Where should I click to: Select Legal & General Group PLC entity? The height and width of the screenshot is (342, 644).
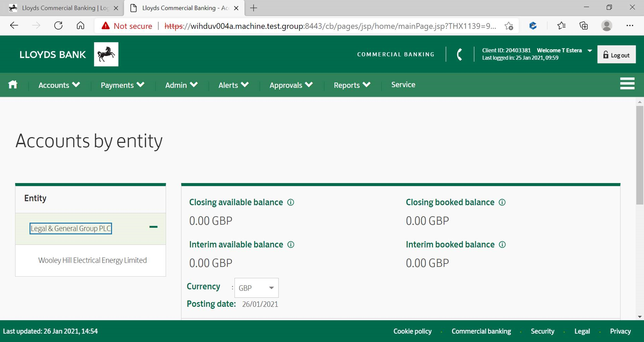pos(70,228)
